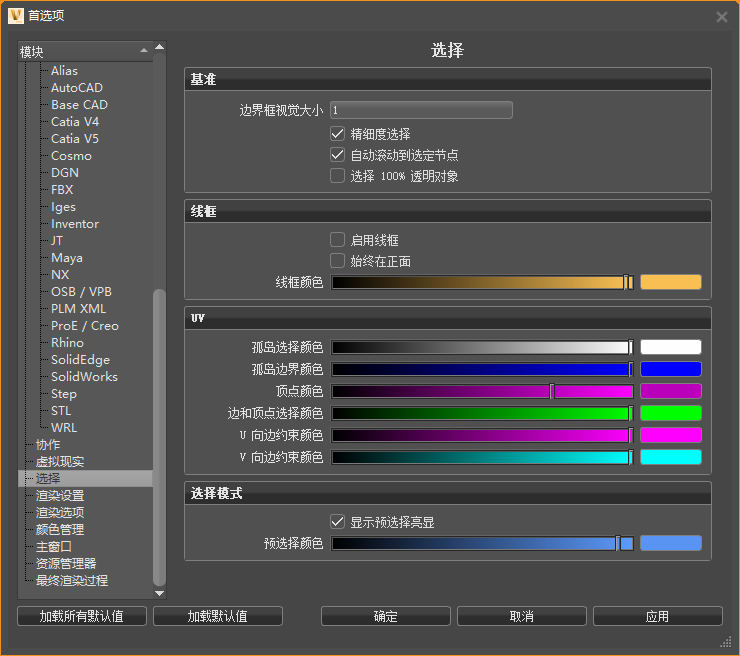Open the blue 孤岛边界颜色 swatch
This screenshot has width=740, height=656.
(671, 369)
